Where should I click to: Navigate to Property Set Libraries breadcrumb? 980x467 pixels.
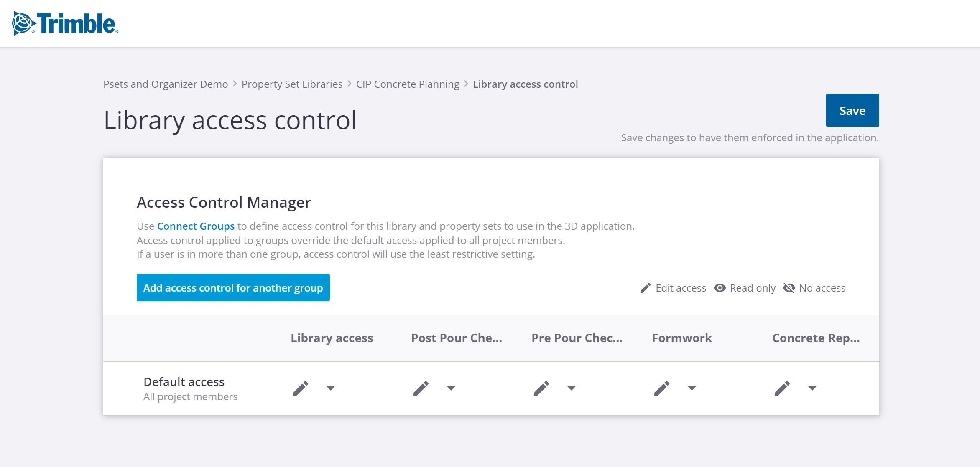point(292,84)
